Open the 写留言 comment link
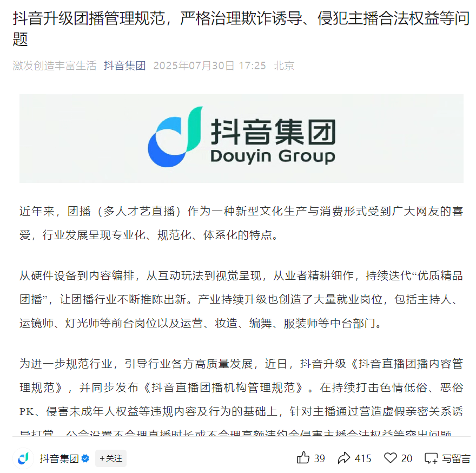This screenshot has height=473, width=476. [456, 458]
